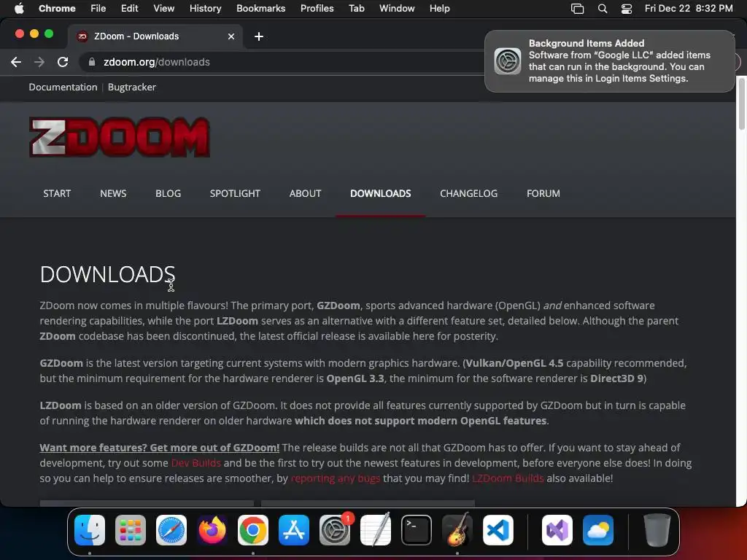The width and height of the screenshot is (747, 560).
Task: Open the Edit menu
Action: pyautogui.click(x=129, y=8)
